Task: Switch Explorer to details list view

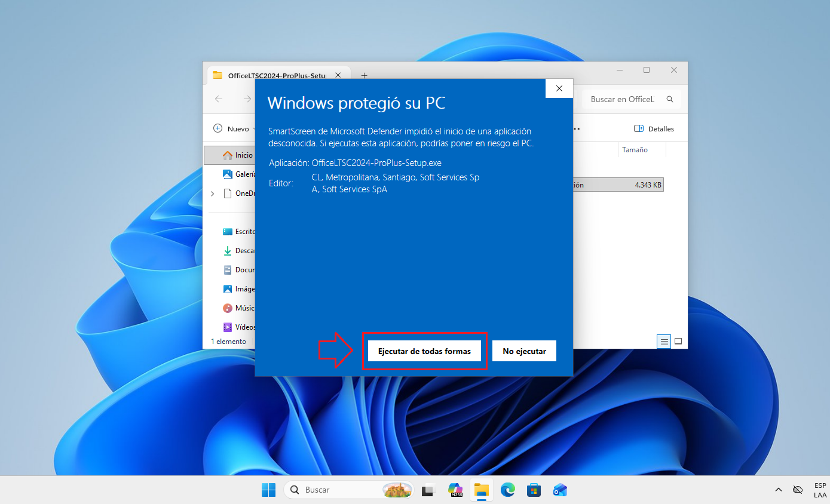Action: 664,342
